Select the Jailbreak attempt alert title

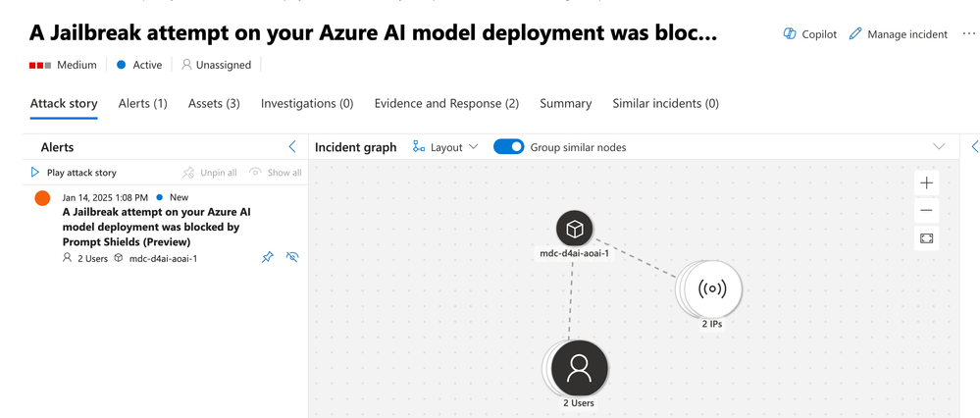157,227
